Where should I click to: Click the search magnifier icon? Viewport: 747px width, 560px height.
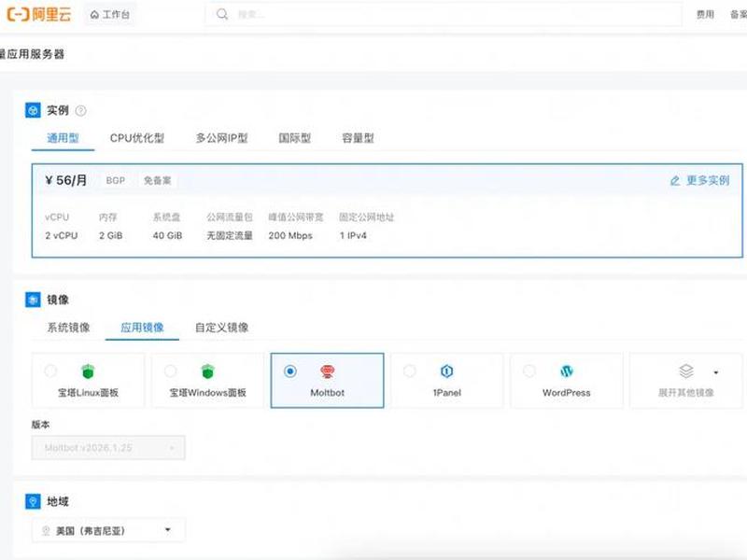pyautogui.click(x=222, y=14)
